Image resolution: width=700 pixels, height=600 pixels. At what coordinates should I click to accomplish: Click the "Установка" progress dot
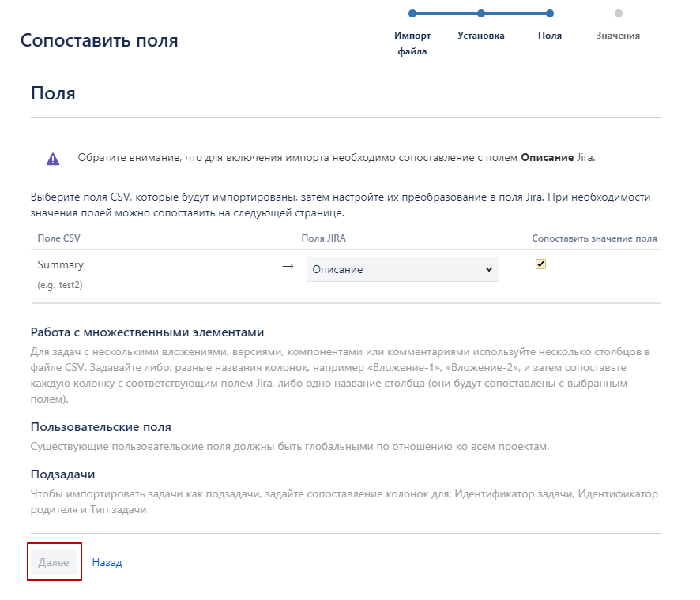(481, 13)
